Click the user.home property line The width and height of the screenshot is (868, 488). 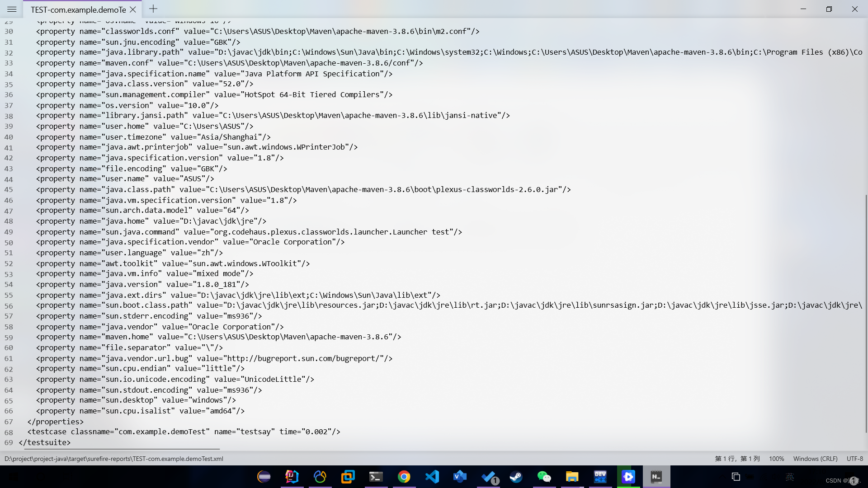(145, 127)
